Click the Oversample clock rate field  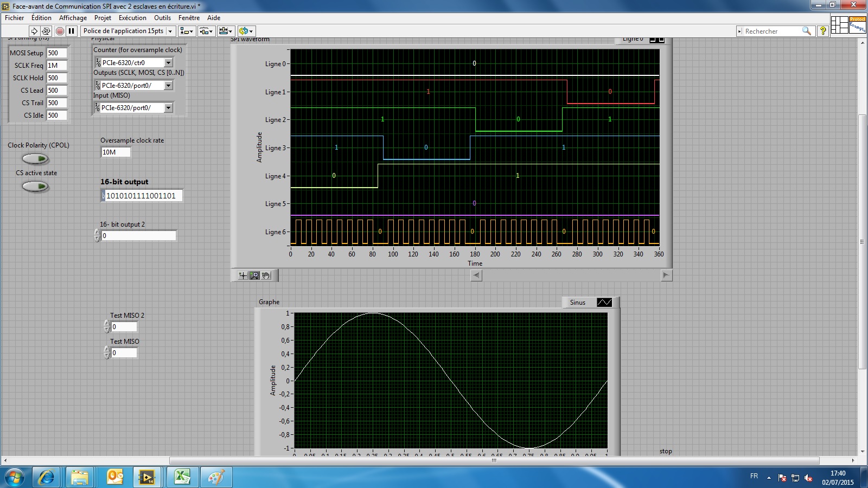point(116,152)
